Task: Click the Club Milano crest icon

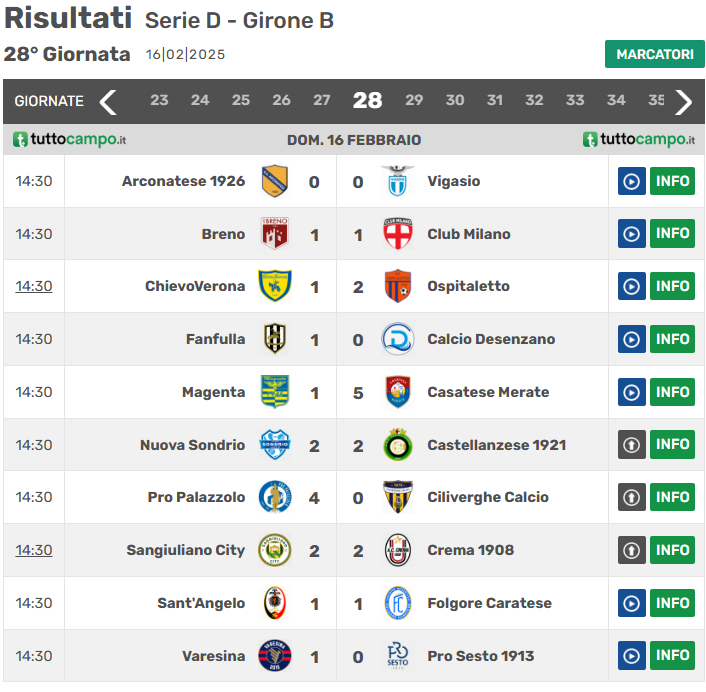Action: (398, 234)
